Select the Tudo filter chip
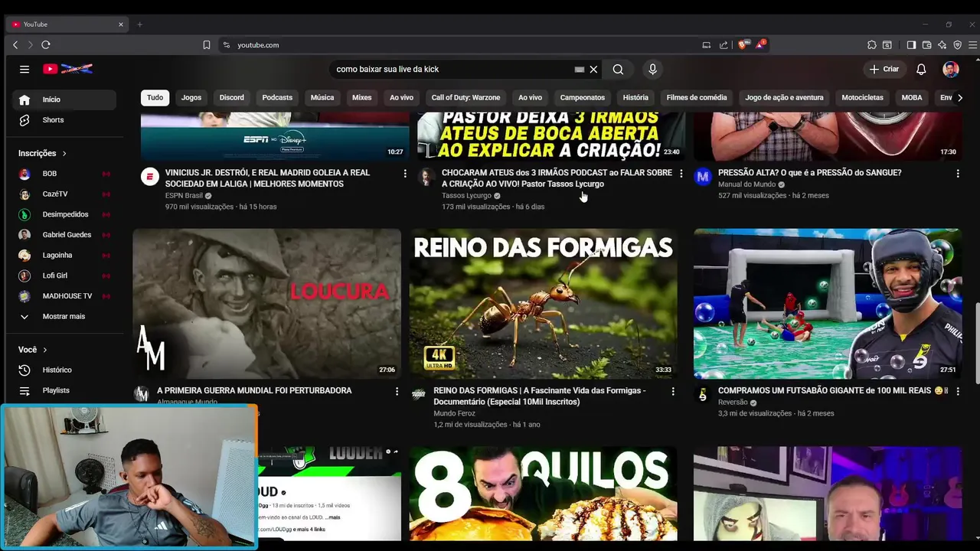Viewport: 980px width, 551px height. tap(155, 97)
